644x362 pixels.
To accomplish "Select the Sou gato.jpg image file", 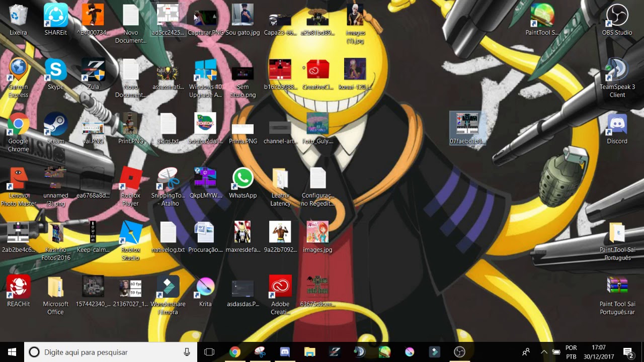I will (243, 20).
